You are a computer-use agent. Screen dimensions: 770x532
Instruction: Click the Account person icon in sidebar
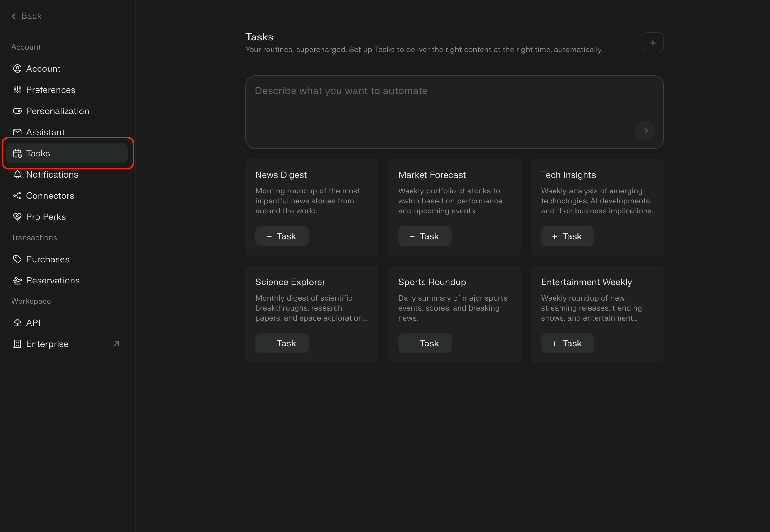pyautogui.click(x=17, y=69)
